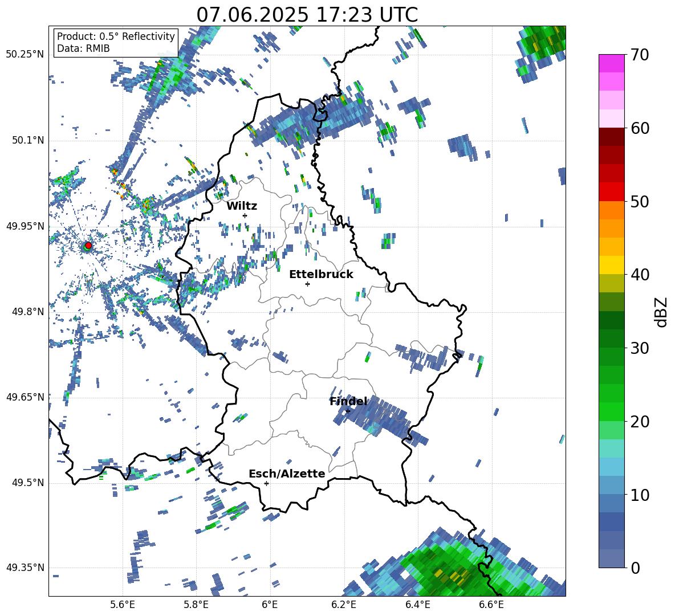Click the Wiltz city label
675x616 pixels.
click(x=242, y=206)
